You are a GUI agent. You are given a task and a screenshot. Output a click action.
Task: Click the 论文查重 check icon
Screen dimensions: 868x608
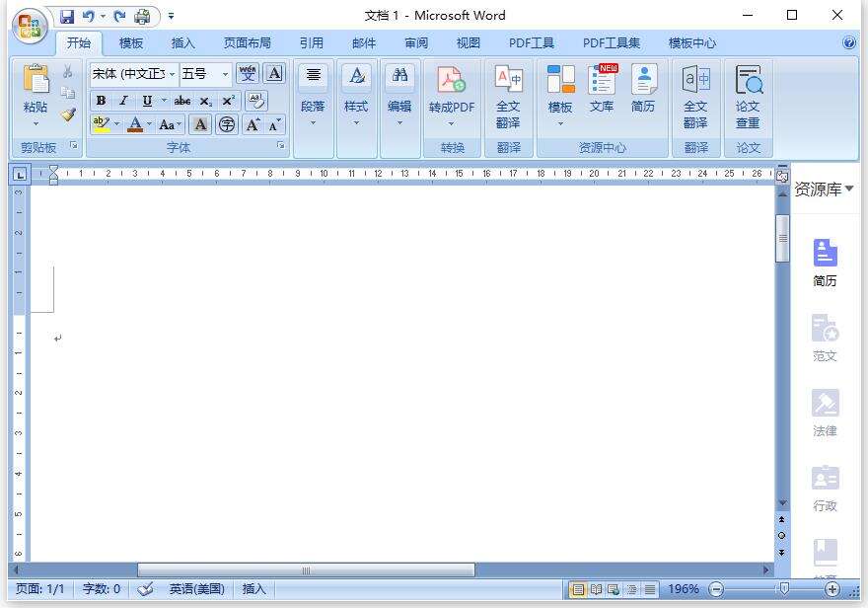(x=748, y=97)
